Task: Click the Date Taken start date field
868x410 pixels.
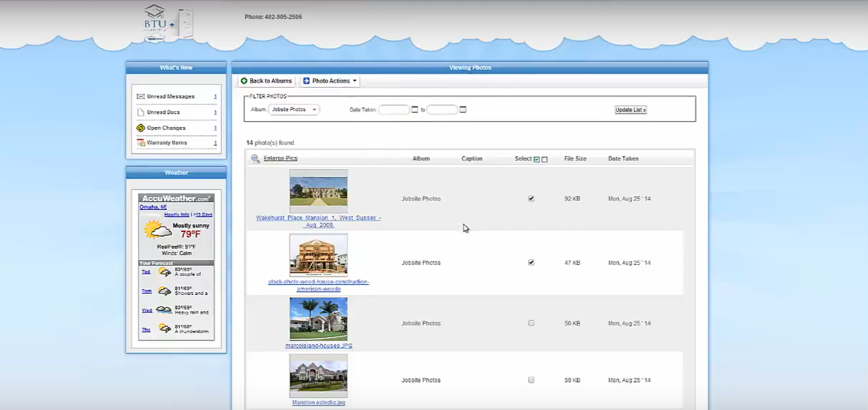Action: 394,110
